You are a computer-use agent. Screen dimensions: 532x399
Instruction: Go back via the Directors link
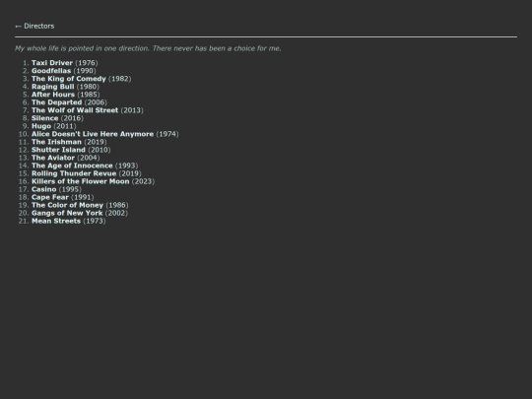point(34,27)
